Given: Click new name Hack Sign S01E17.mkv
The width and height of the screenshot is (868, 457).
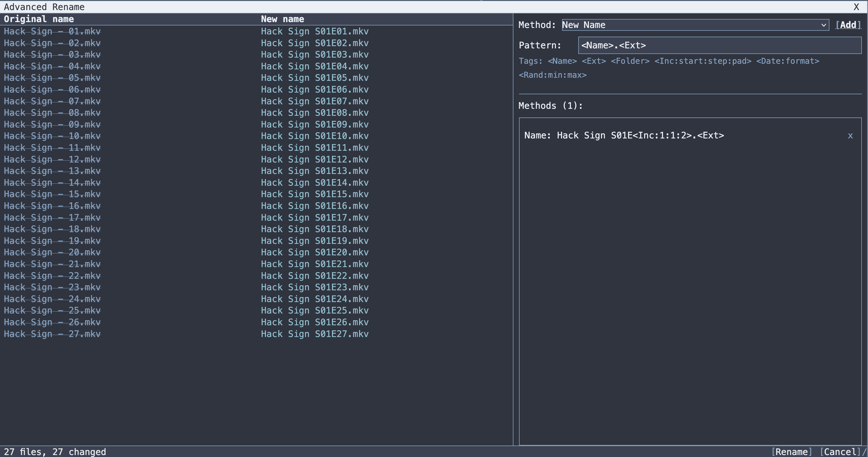Looking at the screenshot, I should (x=315, y=217).
